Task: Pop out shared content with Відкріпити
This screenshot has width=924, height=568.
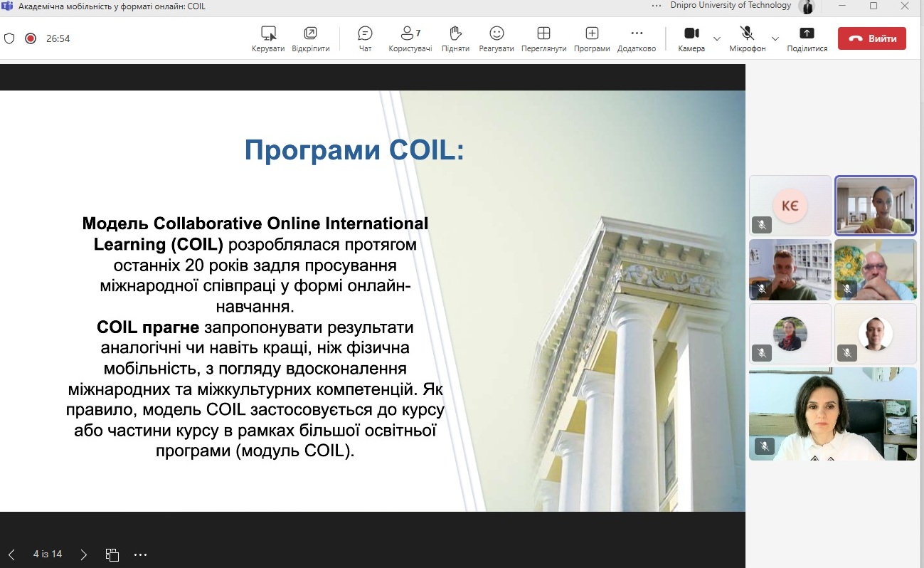Action: click(310, 38)
